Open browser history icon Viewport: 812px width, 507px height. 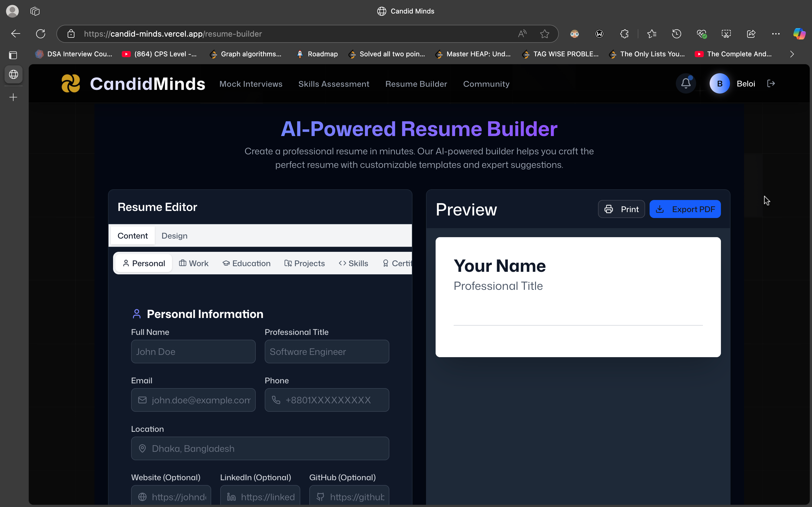coord(676,34)
